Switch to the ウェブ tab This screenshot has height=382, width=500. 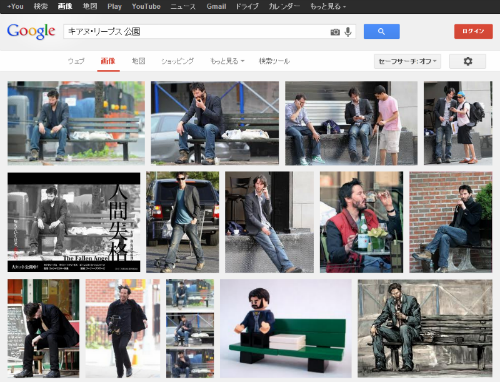[x=76, y=61]
